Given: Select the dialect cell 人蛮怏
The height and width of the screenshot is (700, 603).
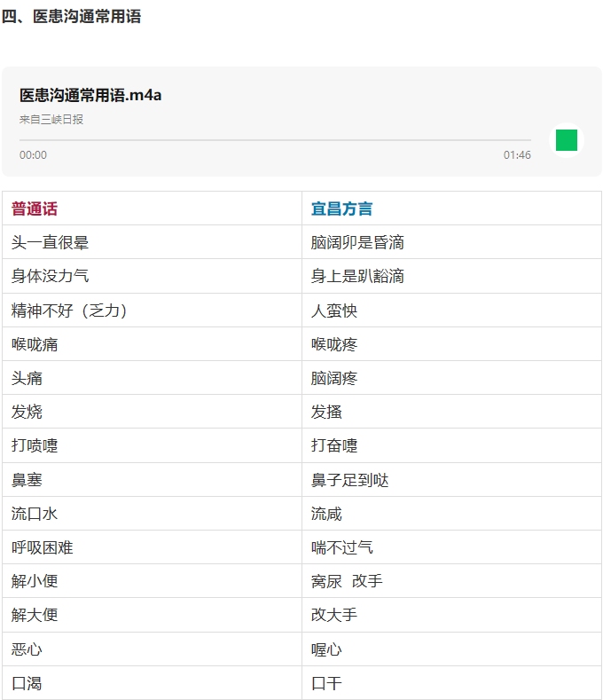Looking at the screenshot, I should coord(334,311).
